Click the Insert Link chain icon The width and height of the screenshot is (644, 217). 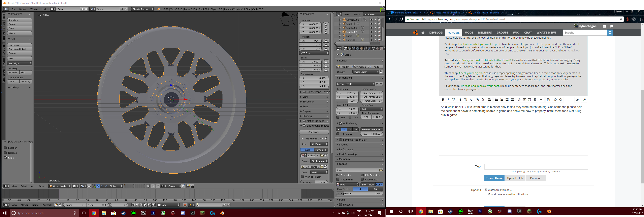(478, 100)
